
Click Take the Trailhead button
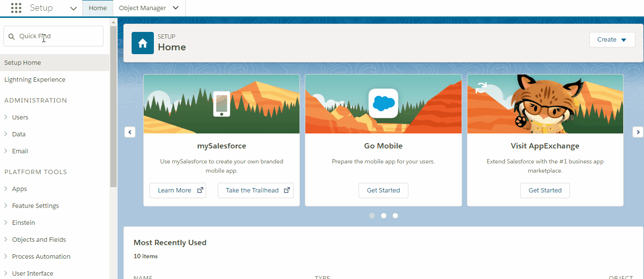point(255,191)
